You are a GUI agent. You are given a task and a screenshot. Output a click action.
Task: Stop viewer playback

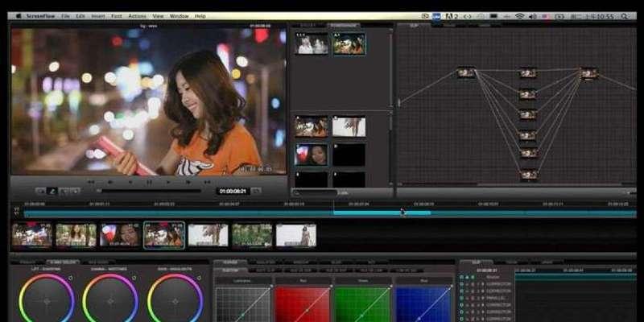[149, 182]
